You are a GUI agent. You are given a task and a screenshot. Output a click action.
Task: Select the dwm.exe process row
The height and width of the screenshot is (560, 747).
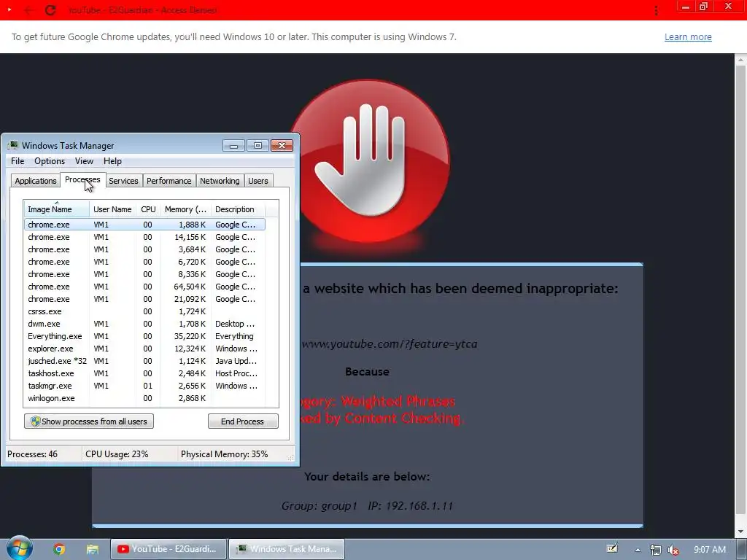tap(144, 324)
